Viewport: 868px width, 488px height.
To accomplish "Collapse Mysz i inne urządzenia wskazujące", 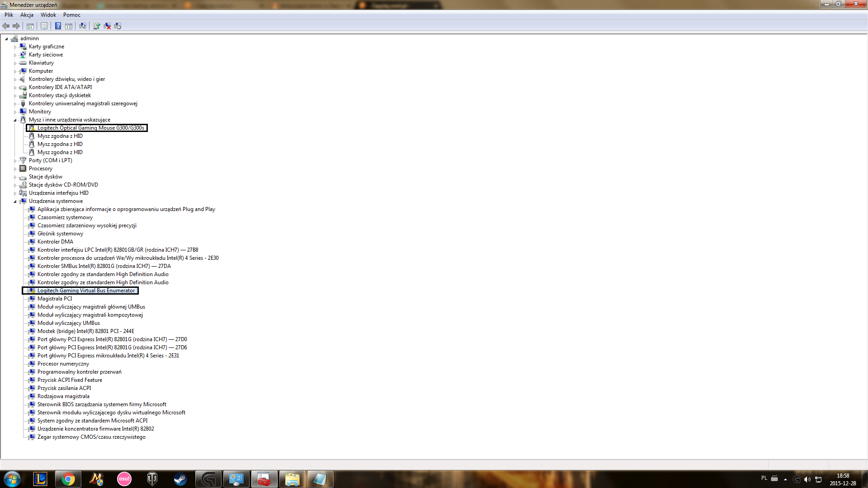I will pyautogui.click(x=15, y=120).
